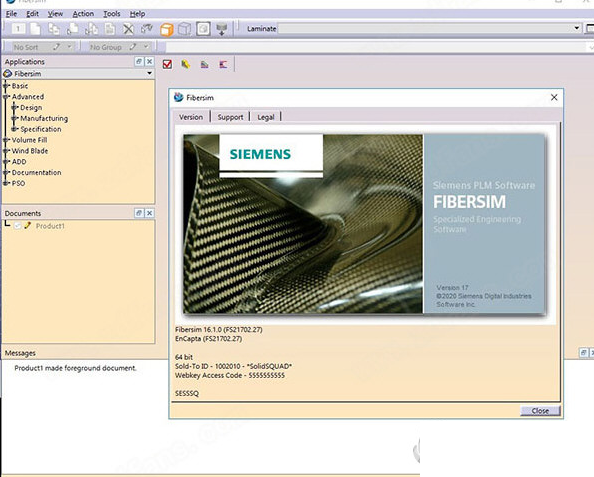Click 'Product1 made foreground document.' message
The height and width of the screenshot is (477, 594).
[75, 368]
